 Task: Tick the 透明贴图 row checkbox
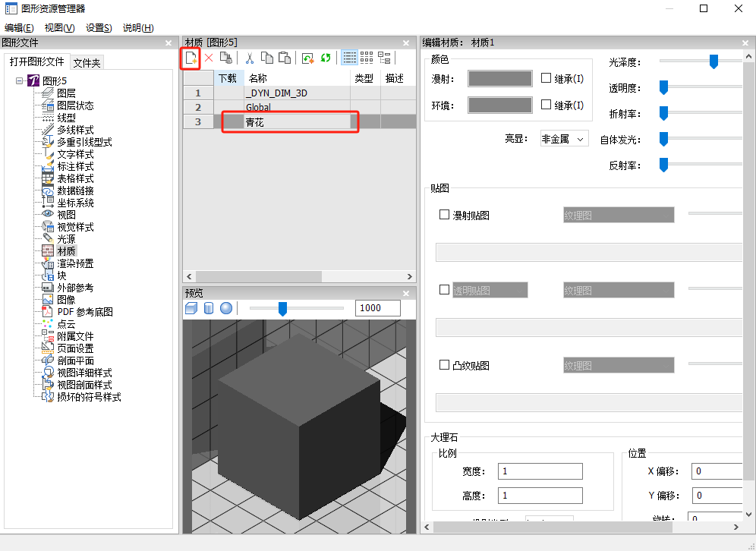[444, 290]
